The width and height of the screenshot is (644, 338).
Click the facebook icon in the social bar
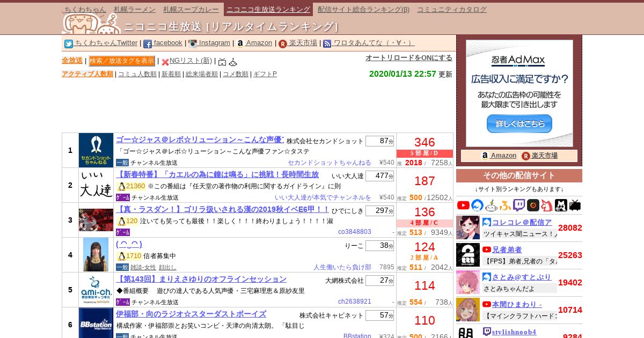[148, 44]
